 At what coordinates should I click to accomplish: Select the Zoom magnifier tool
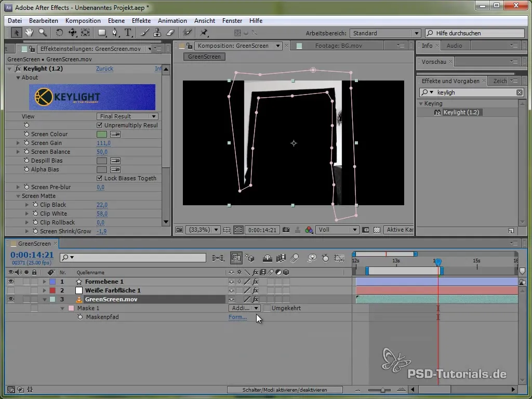click(x=43, y=33)
